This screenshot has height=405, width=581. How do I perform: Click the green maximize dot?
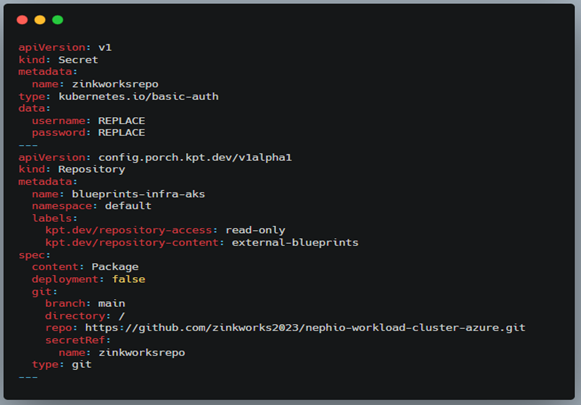pyautogui.click(x=58, y=20)
